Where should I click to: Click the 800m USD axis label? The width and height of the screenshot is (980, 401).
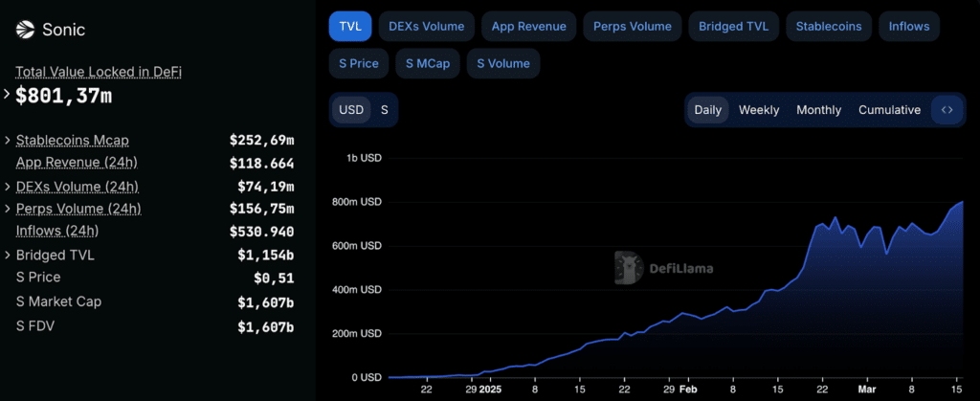358,202
